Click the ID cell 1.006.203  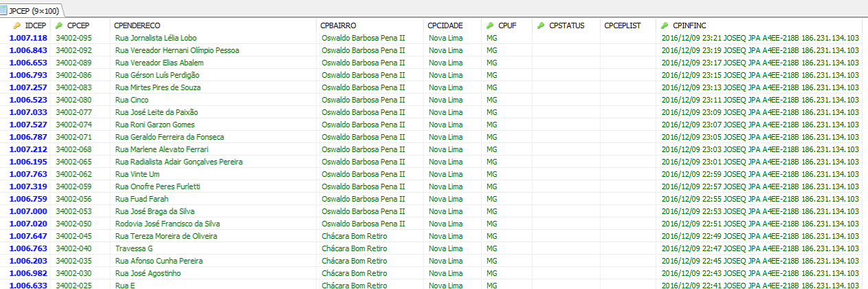pyautogui.click(x=28, y=261)
